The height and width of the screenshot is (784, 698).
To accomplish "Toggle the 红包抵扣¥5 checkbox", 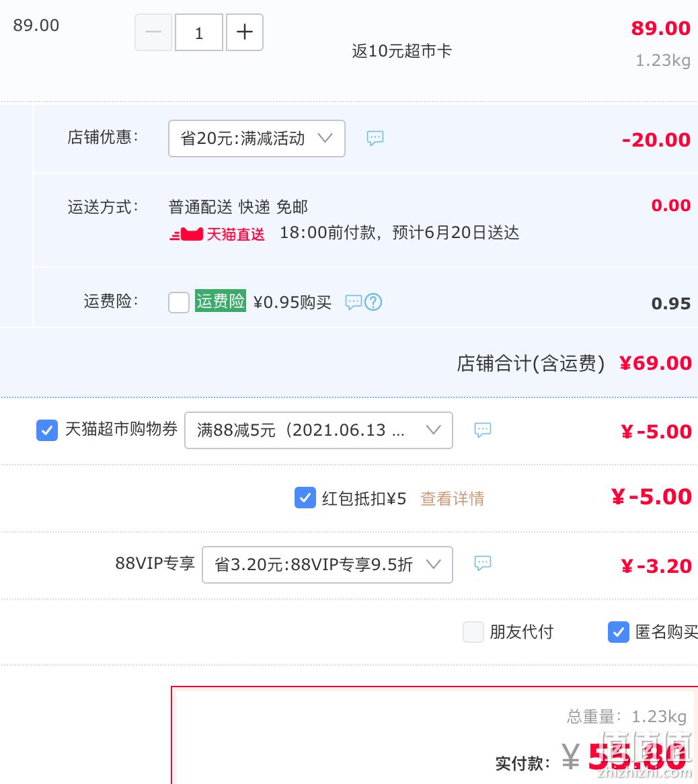I will [x=305, y=498].
